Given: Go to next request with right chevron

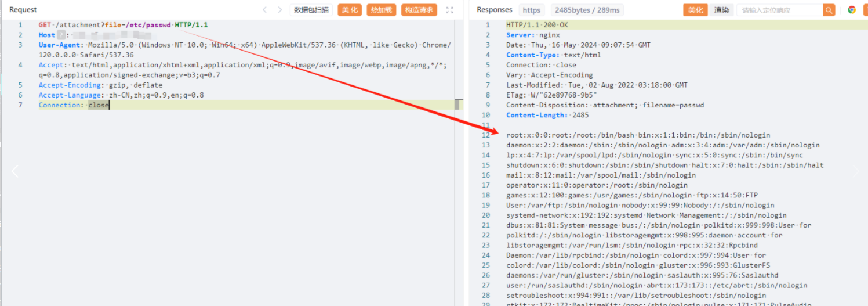Looking at the screenshot, I should [x=280, y=10].
